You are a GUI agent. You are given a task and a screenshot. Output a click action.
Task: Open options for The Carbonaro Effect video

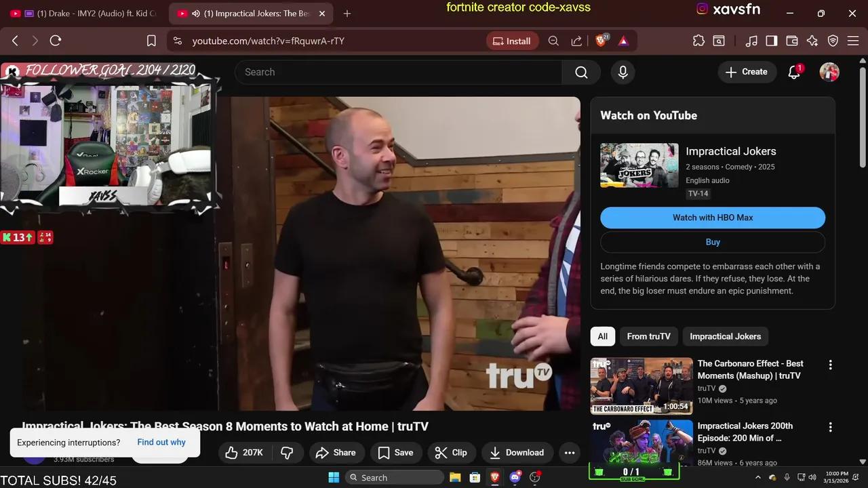click(830, 365)
